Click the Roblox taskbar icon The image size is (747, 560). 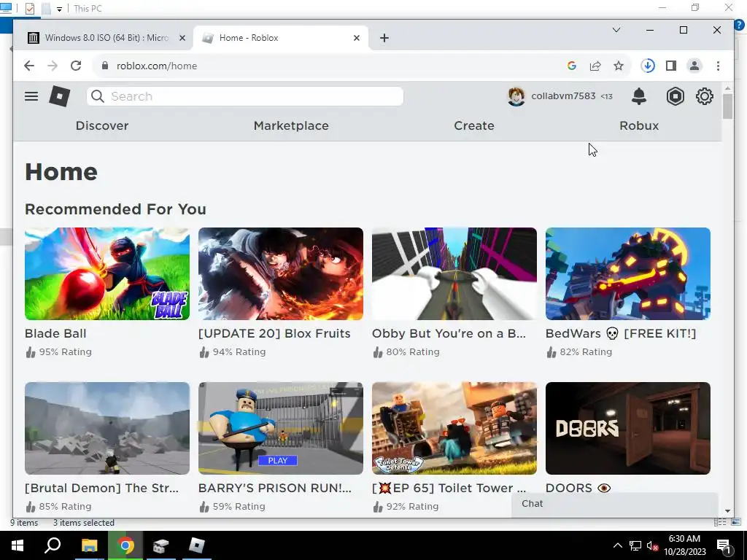click(197, 545)
